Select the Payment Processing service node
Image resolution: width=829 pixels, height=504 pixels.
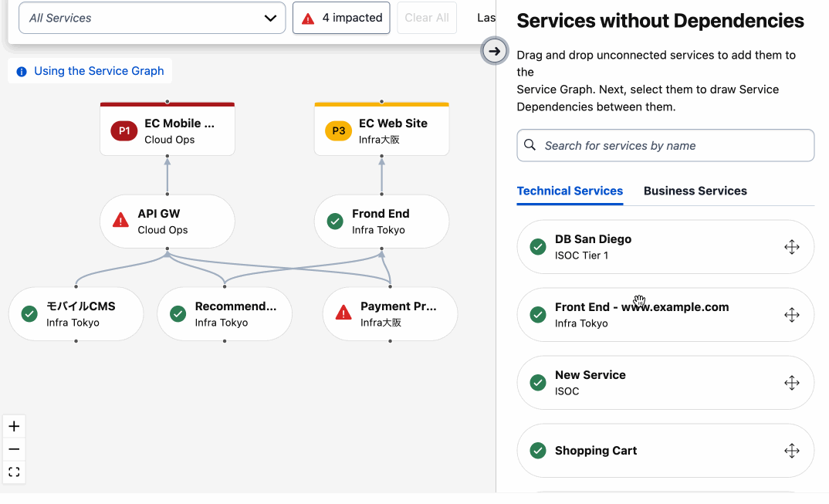390,313
